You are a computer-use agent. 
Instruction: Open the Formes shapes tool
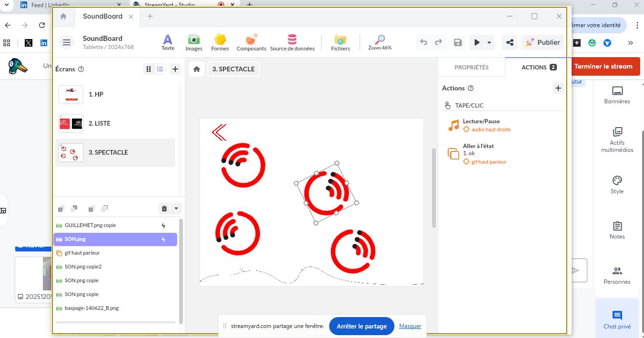pos(220,42)
